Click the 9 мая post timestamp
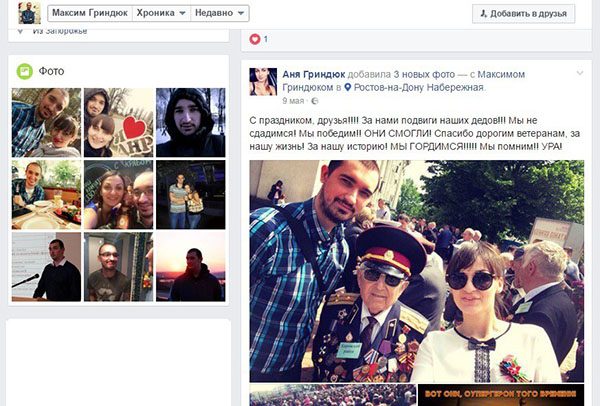This screenshot has height=406, width=600. pos(294,100)
